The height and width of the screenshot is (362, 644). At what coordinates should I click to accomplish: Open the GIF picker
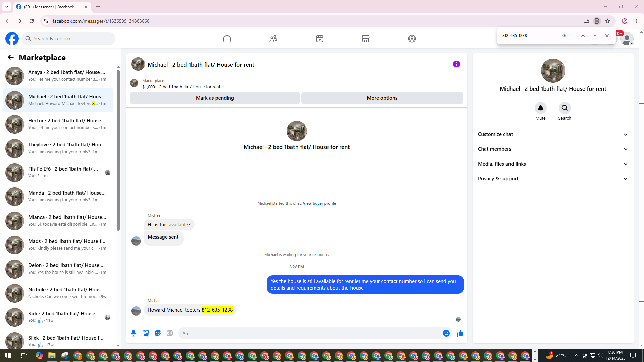coord(170,333)
